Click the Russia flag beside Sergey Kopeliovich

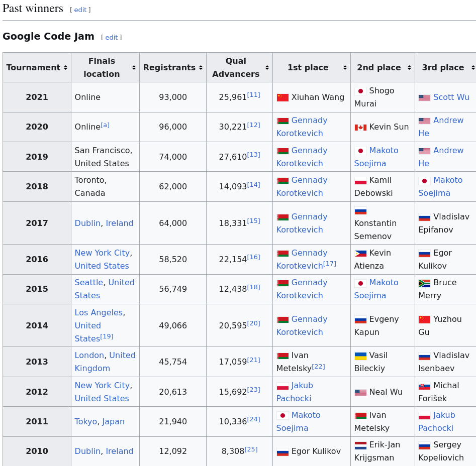coord(424,445)
